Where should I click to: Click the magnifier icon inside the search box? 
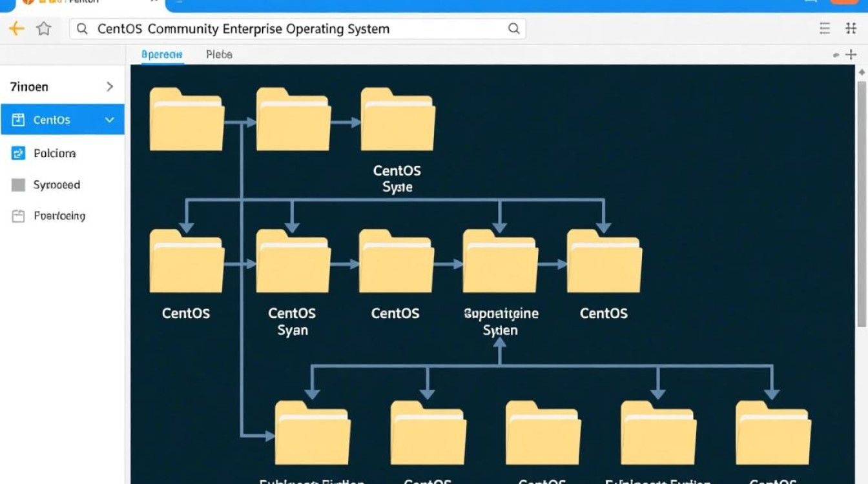[x=82, y=28]
